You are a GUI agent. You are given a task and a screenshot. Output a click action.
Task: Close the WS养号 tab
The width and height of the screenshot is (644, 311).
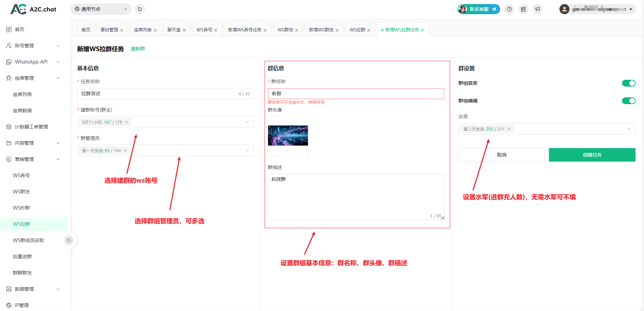pos(216,30)
